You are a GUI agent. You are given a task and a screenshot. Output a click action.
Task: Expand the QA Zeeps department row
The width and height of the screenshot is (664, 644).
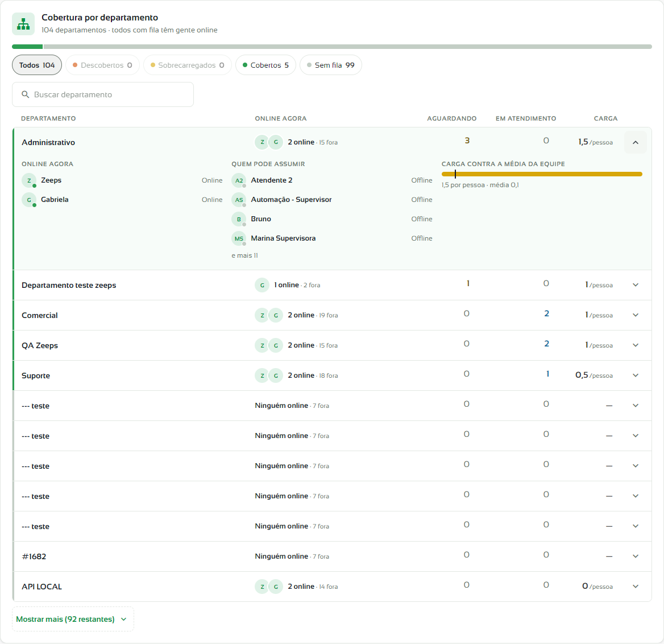click(x=635, y=345)
